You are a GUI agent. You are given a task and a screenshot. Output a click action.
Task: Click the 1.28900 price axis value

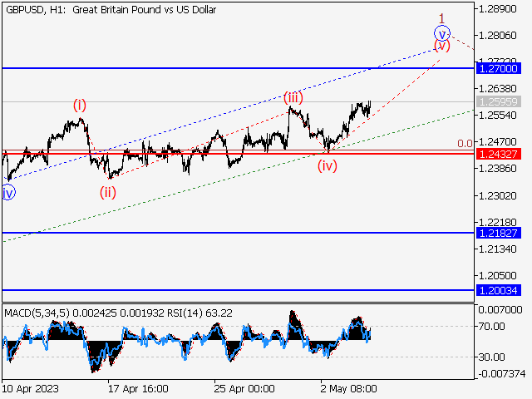tap(497, 9)
